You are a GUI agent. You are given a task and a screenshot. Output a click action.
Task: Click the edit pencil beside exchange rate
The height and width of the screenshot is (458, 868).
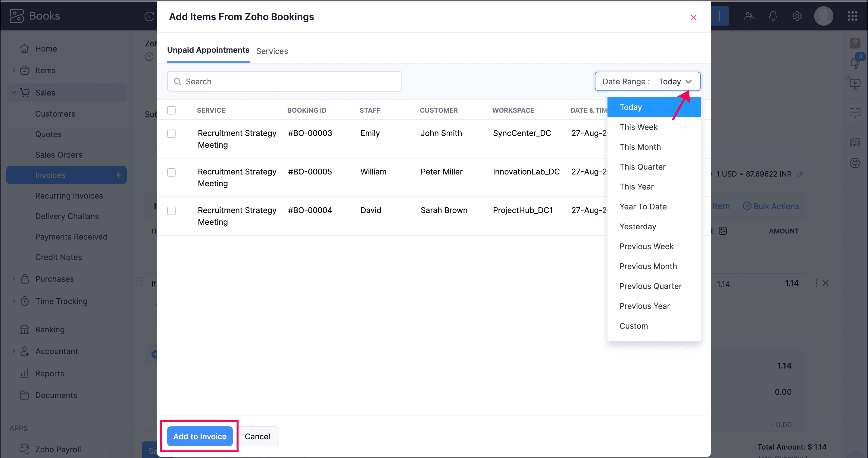coord(800,174)
